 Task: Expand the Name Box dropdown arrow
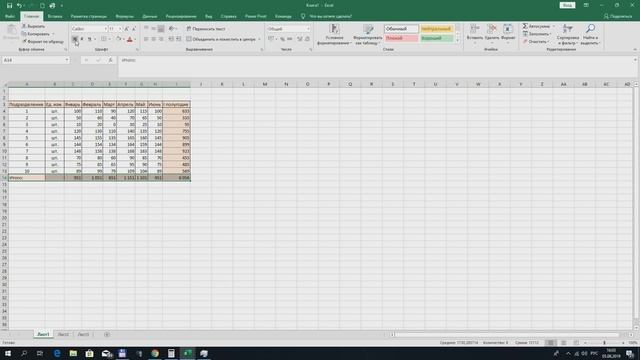tap(67, 60)
